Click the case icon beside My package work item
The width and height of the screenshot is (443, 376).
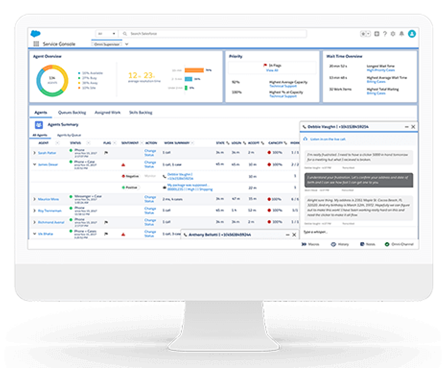(x=164, y=187)
